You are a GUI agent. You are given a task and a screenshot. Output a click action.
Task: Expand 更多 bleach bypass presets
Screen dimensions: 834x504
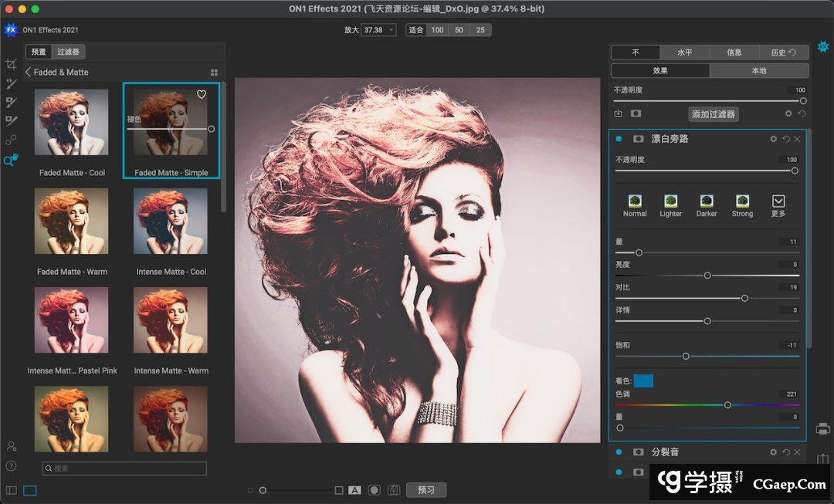(x=778, y=205)
